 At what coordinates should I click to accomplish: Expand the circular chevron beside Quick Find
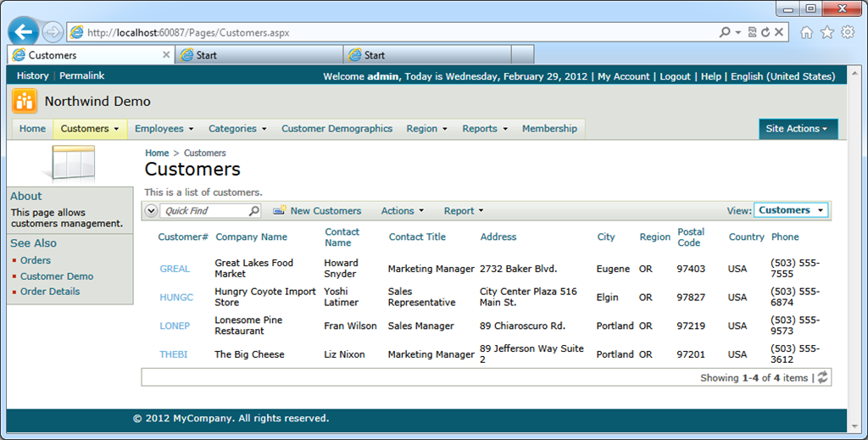(152, 211)
